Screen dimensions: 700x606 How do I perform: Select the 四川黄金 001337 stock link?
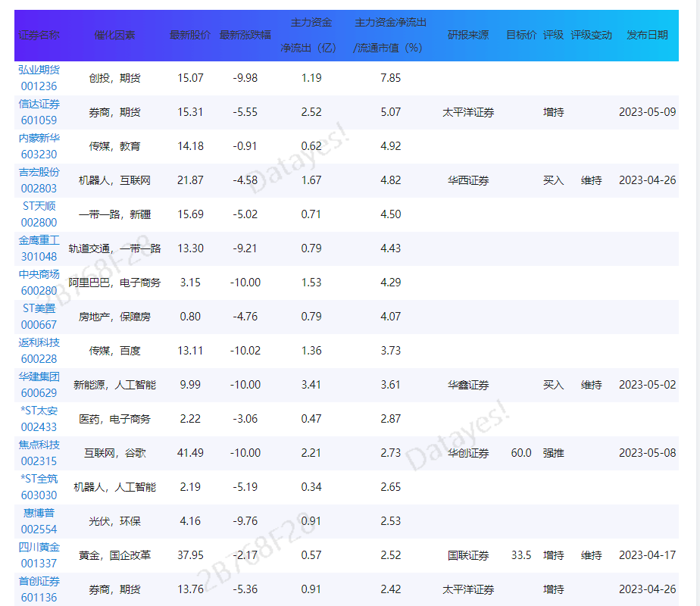click(39, 555)
